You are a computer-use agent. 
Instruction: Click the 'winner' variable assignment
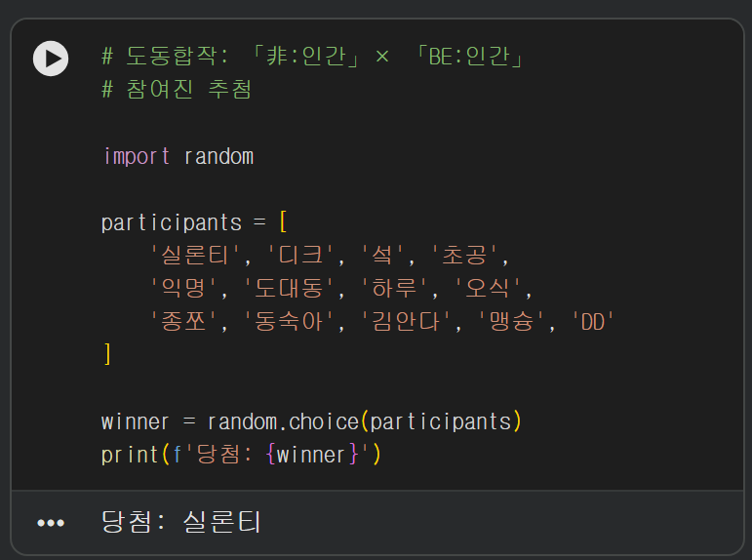point(136,422)
